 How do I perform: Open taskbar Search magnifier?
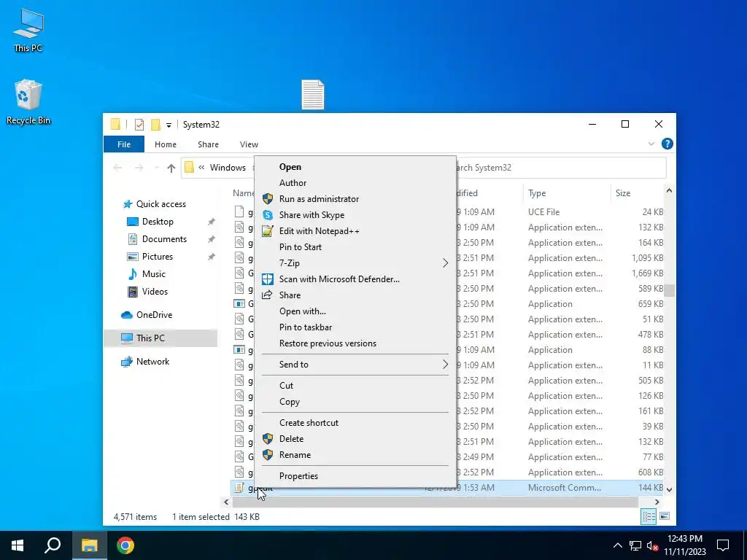(53, 545)
